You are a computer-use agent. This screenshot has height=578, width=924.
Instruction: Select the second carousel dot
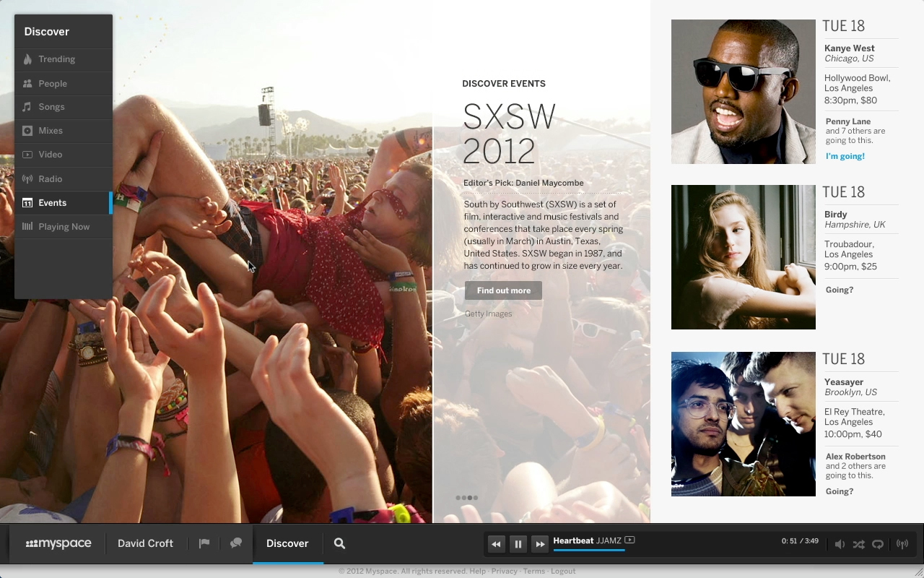[x=464, y=498]
